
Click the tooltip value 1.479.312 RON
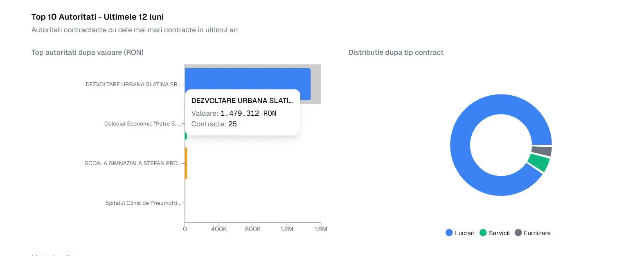[x=248, y=113]
